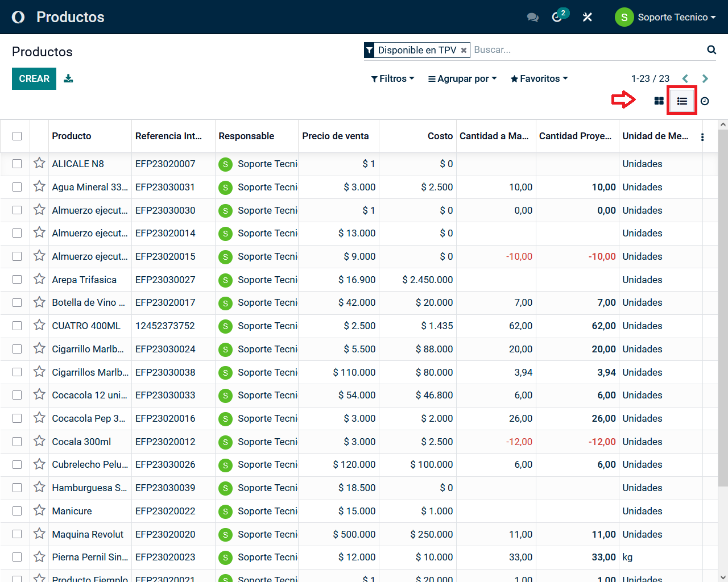Open the Agrupar por dropdown
The height and width of the screenshot is (582, 728).
[x=462, y=78]
